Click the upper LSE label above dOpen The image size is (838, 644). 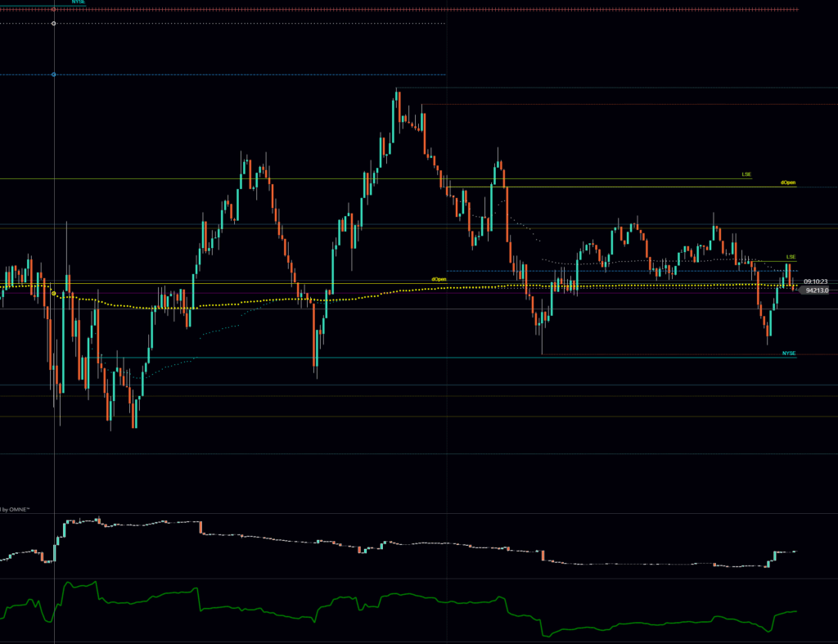point(746,174)
